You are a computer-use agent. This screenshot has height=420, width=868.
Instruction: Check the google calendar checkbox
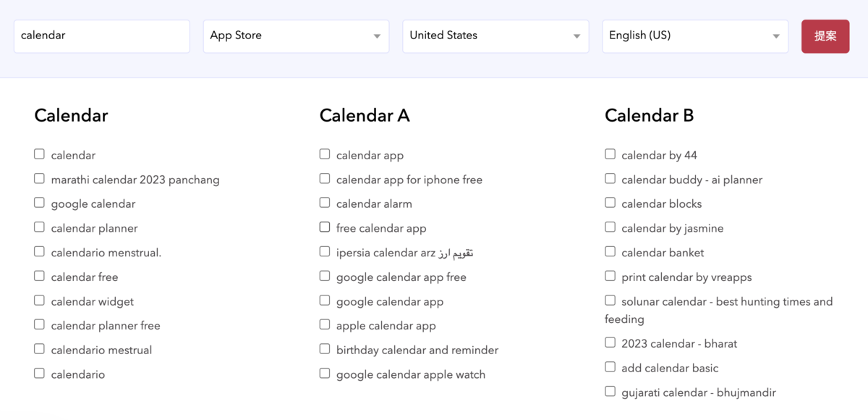point(39,203)
